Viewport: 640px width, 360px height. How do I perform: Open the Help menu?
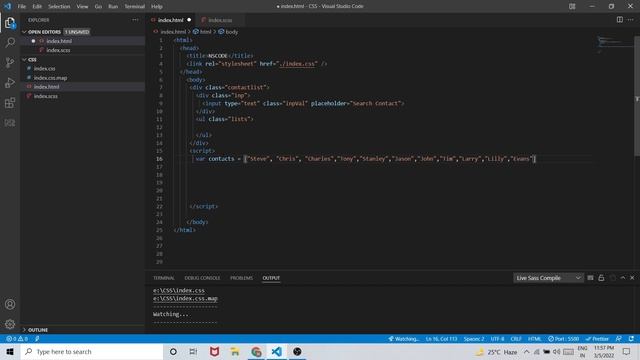coord(157,7)
